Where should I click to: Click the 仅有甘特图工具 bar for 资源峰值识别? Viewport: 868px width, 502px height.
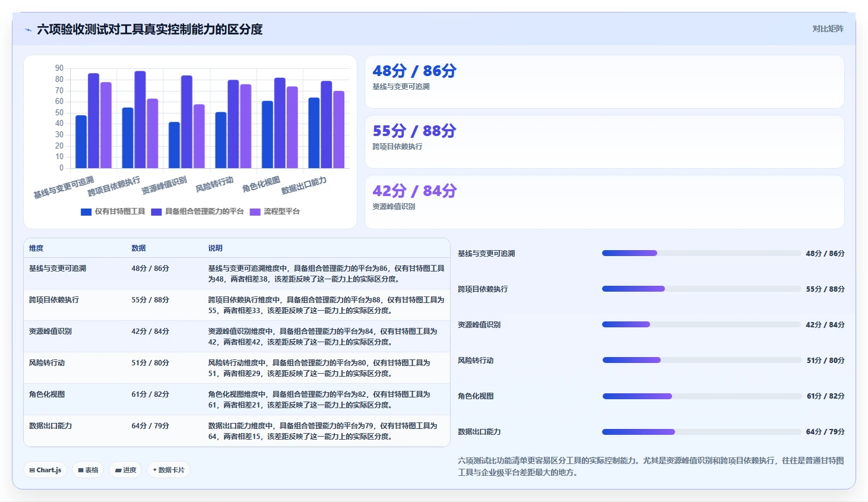pos(175,146)
